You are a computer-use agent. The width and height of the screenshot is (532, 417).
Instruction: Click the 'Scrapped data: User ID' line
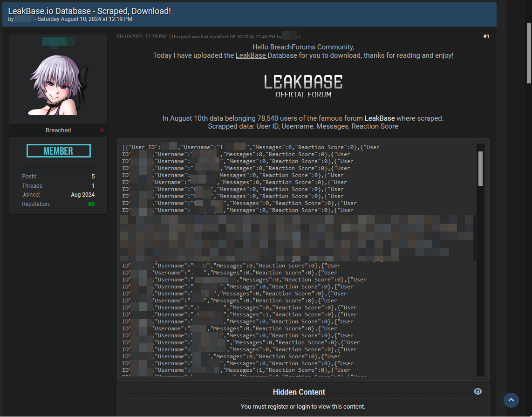(303, 126)
